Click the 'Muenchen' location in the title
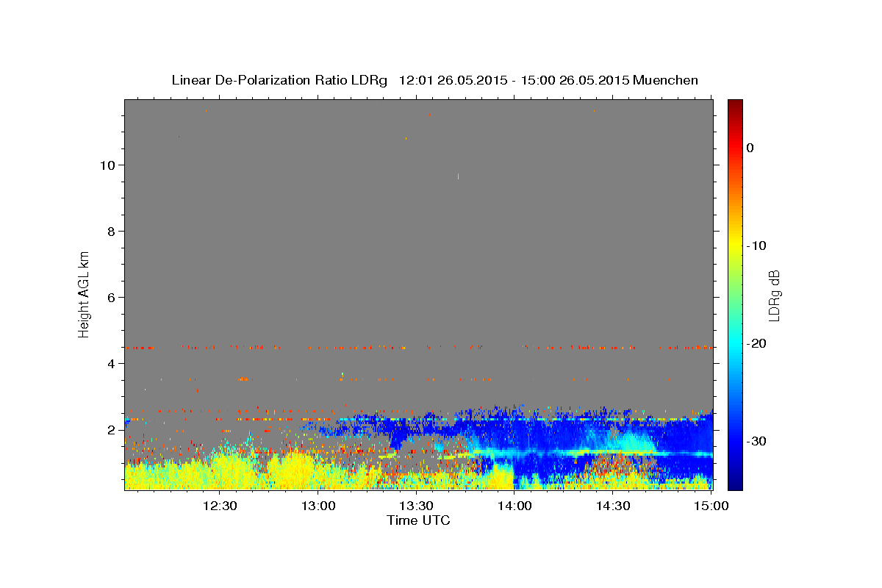The width and height of the screenshot is (882, 588). [x=667, y=80]
